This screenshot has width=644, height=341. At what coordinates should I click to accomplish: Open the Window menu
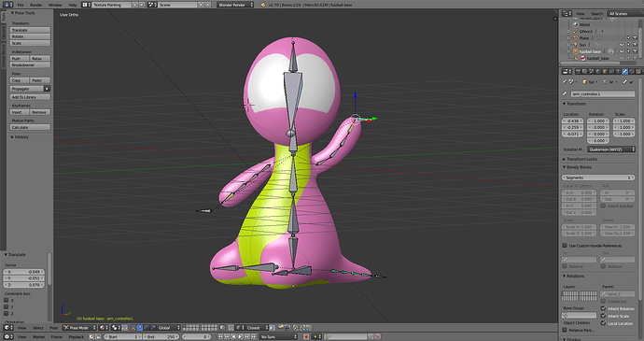point(55,5)
